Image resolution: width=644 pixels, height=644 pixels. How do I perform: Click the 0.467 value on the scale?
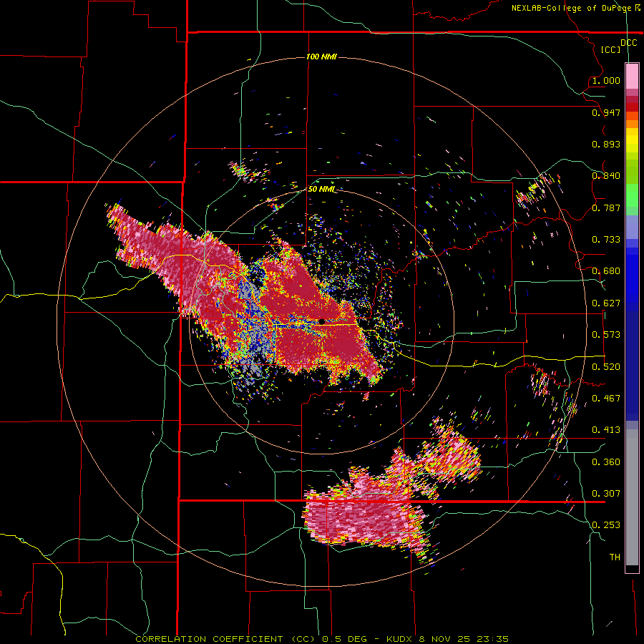(606, 399)
